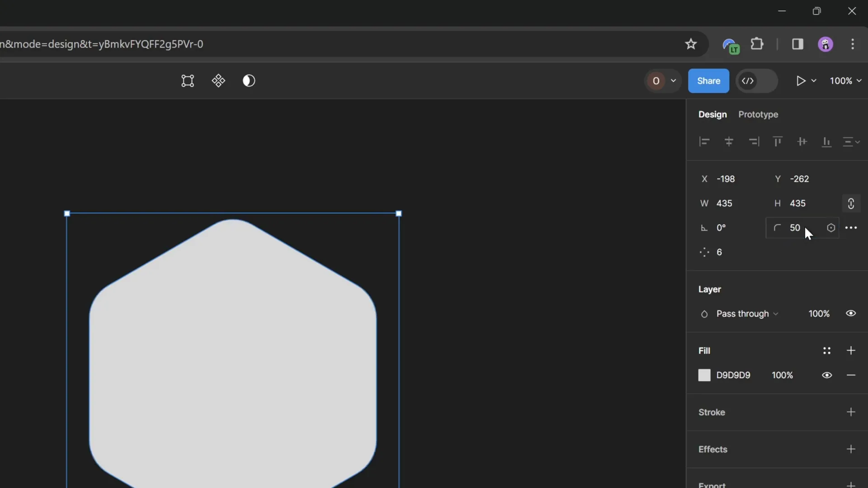This screenshot has width=868, height=488.
Task: Hide the layer using its eye icon
Action: 850,314
